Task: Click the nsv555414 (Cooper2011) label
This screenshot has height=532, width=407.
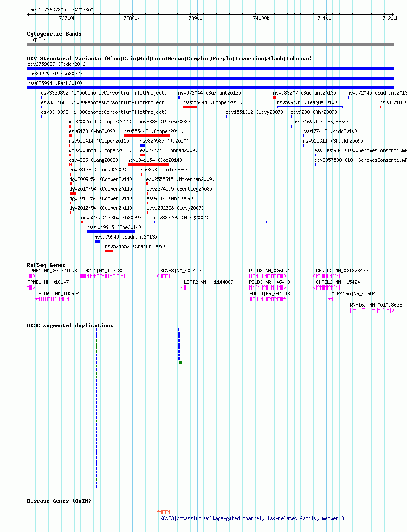Action: tap(99, 141)
